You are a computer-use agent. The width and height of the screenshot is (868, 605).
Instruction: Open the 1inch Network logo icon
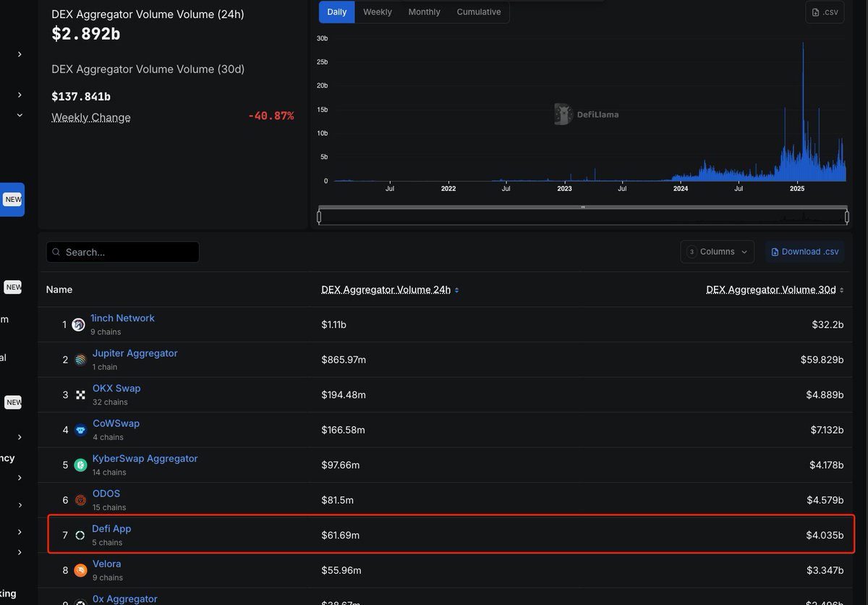(x=79, y=325)
